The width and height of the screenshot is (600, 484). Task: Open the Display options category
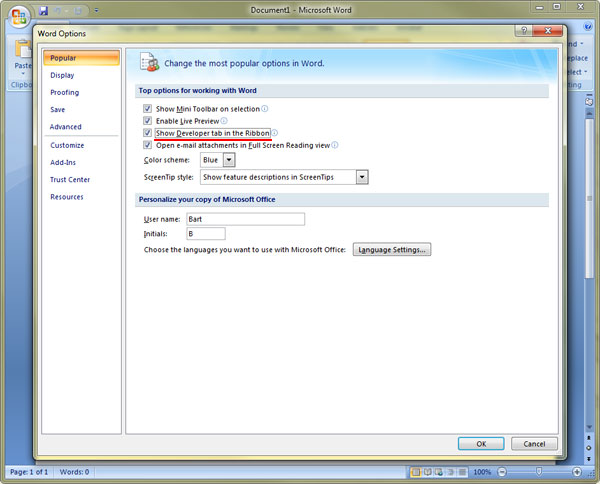pos(62,75)
